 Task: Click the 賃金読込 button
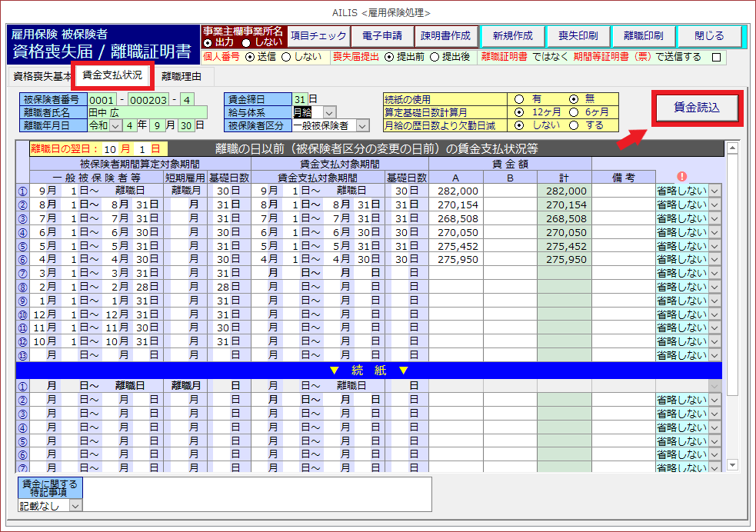pyautogui.click(x=698, y=108)
